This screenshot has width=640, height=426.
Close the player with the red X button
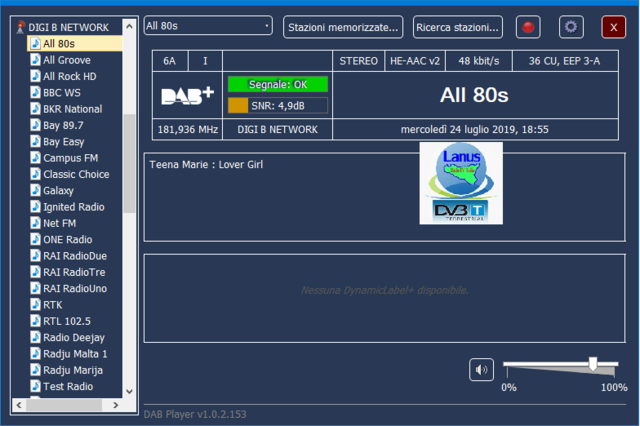click(613, 27)
